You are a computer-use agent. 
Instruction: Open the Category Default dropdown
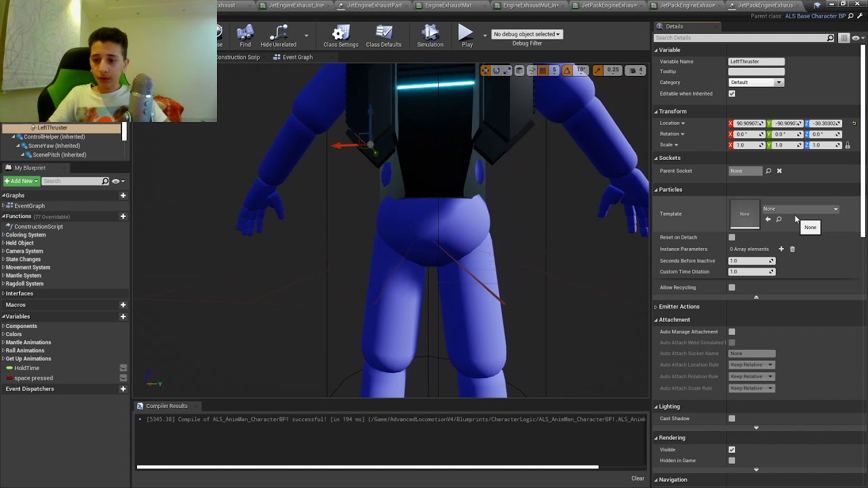[756, 82]
